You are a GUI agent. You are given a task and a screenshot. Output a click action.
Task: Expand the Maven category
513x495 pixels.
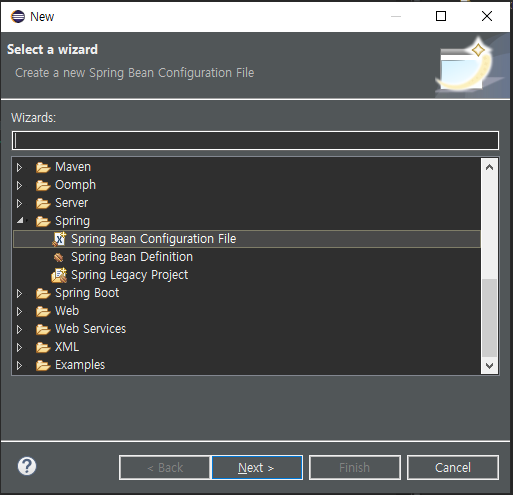click(19, 167)
